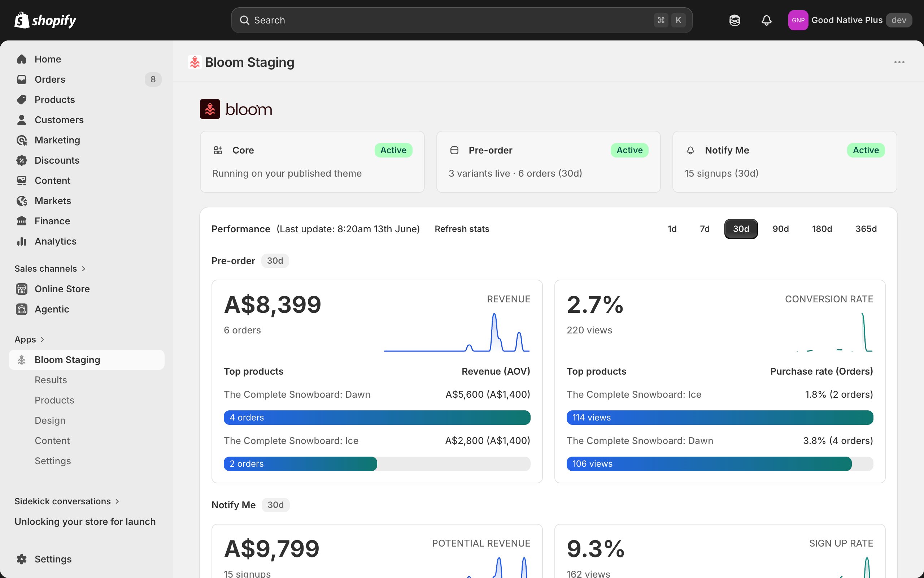Click the 2 orders progress bar
This screenshot has width=924, height=578.
coord(377,464)
